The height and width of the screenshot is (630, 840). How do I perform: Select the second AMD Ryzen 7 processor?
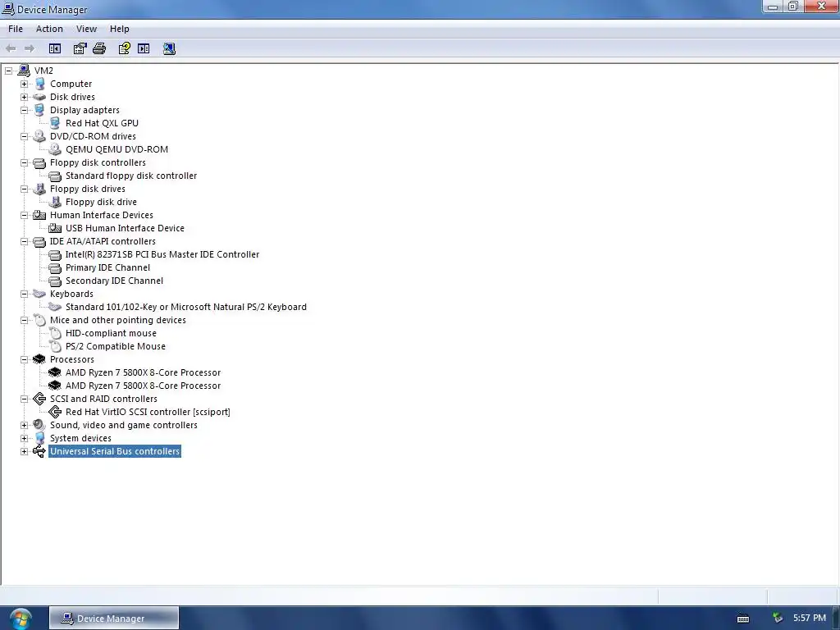point(143,386)
